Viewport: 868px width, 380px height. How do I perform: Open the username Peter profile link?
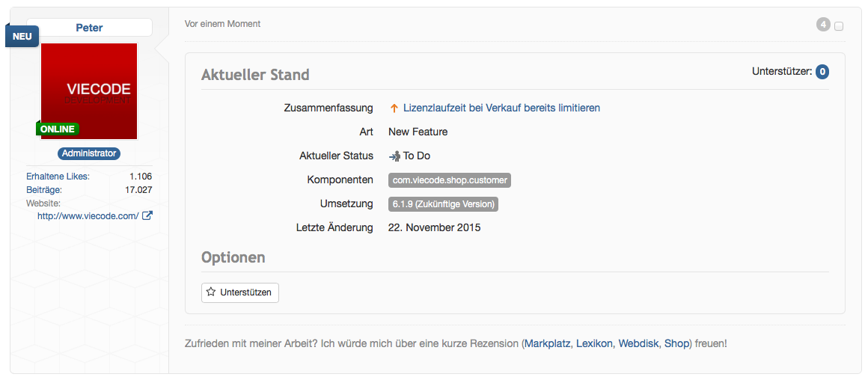[x=89, y=28]
